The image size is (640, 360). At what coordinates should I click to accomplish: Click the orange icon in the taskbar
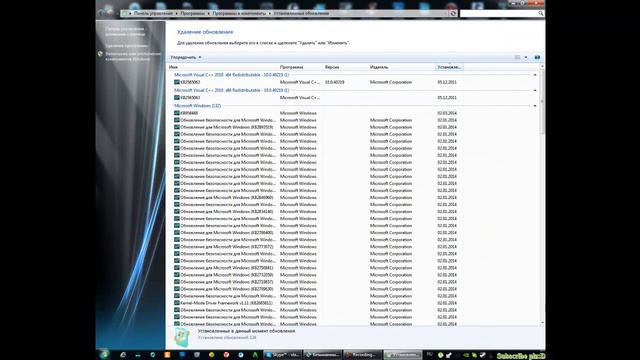pyautogui.click(x=167, y=355)
